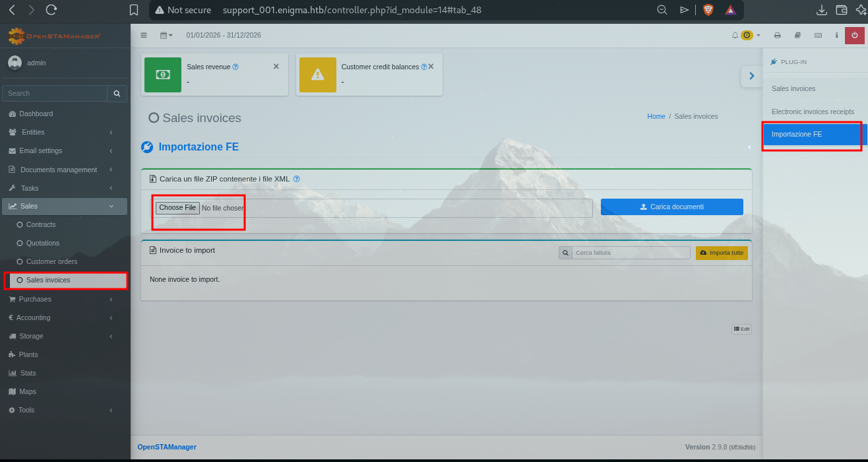Go back with the browser back arrow
This screenshot has width=868, height=462.
[12, 10]
